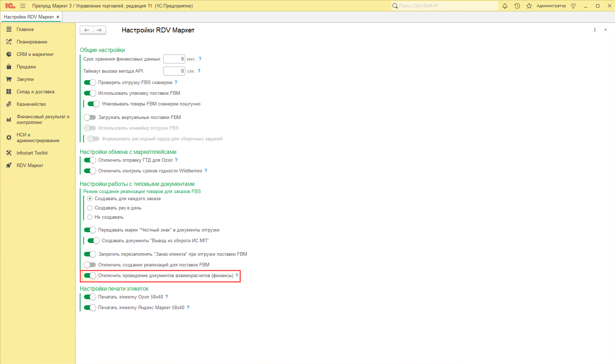Show help for Проверять отгрузку FBS сканером
615x364 pixels.
(176, 82)
